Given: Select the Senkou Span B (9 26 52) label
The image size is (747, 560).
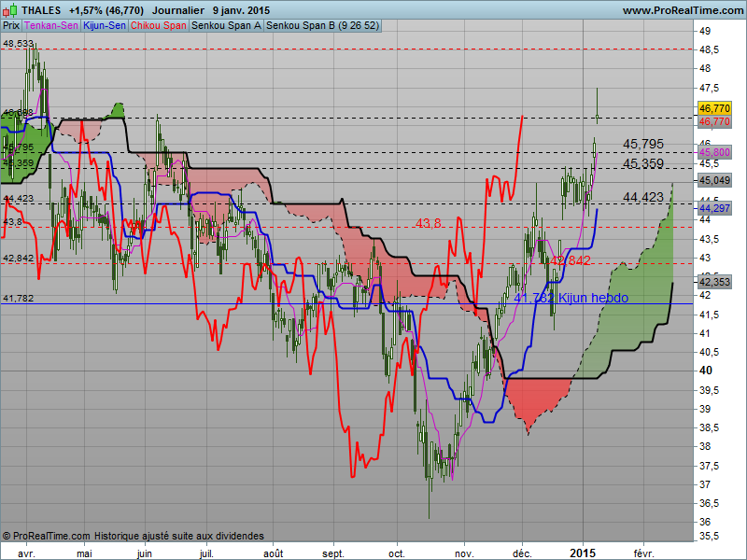Looking at the screenshot, I should pos(322,26).
